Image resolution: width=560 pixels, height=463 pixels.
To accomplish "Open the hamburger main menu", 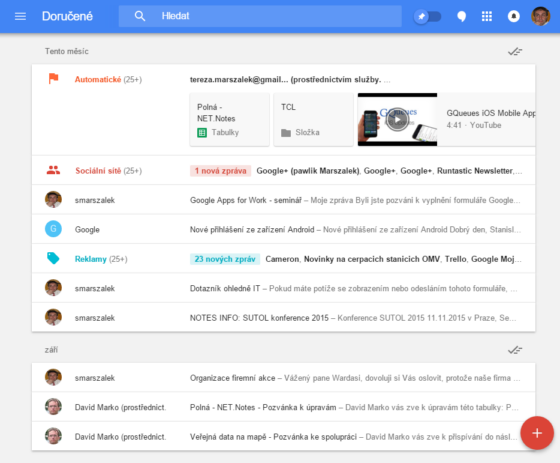I will click(20, 16).
